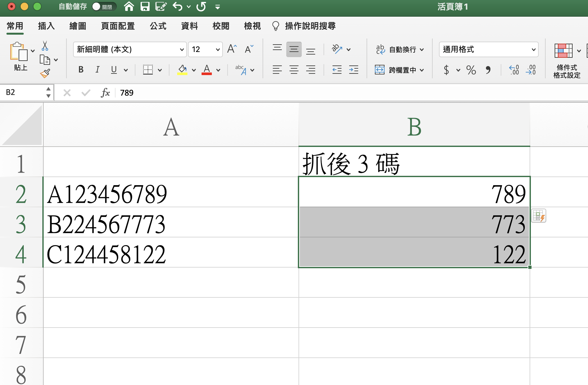Click the Format Painter brush icon
The width and height of the screenshot is (588, 385).
(x=45, y=73)
